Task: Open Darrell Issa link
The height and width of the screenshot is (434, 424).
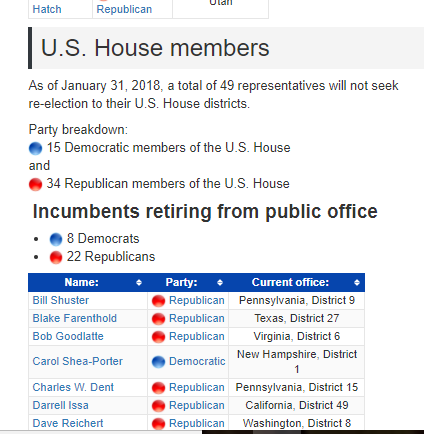Action: pyautogui.click(x=61, y=405)
